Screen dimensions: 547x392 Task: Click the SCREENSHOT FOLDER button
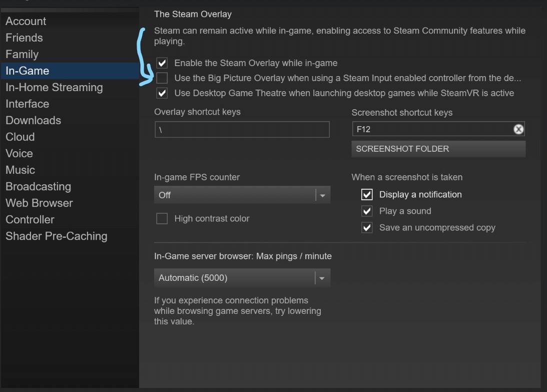(438, 149)
